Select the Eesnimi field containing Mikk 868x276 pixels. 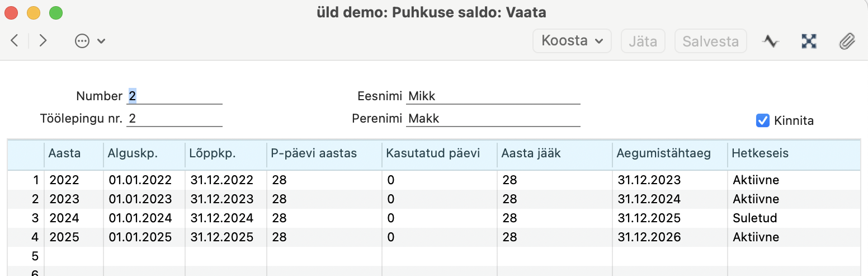tap(493, 96)
